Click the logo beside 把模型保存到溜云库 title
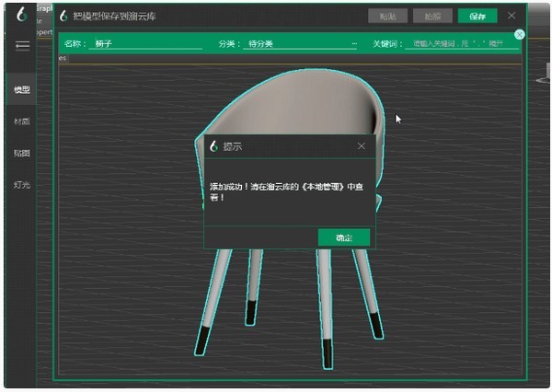 tap(63, 16)
